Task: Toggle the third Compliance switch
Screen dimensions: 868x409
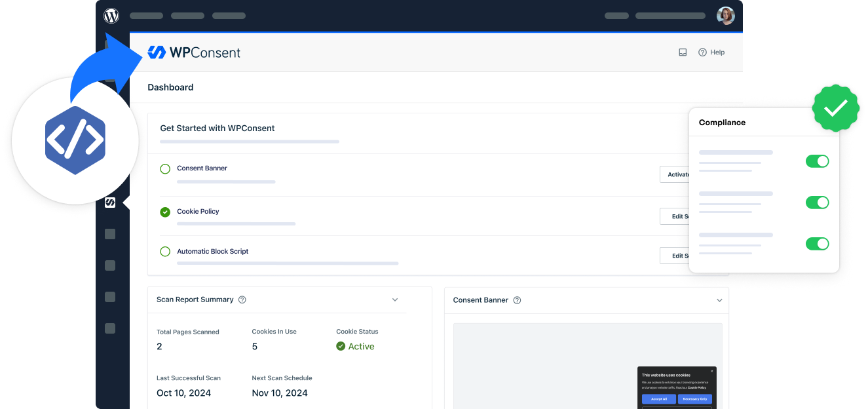Action: (818, 244)
